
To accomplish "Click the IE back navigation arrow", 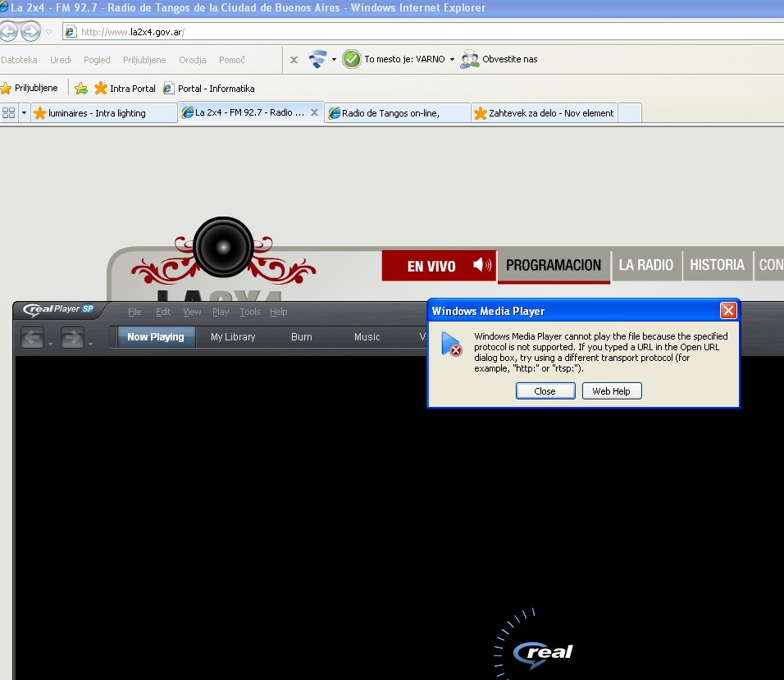I will [x=7, y=32].
